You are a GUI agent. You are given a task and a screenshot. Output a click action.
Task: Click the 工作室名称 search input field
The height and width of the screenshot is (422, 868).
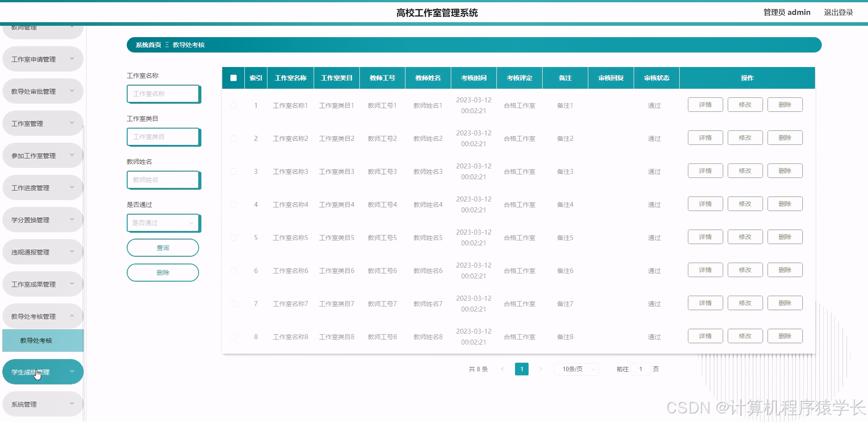163,94
